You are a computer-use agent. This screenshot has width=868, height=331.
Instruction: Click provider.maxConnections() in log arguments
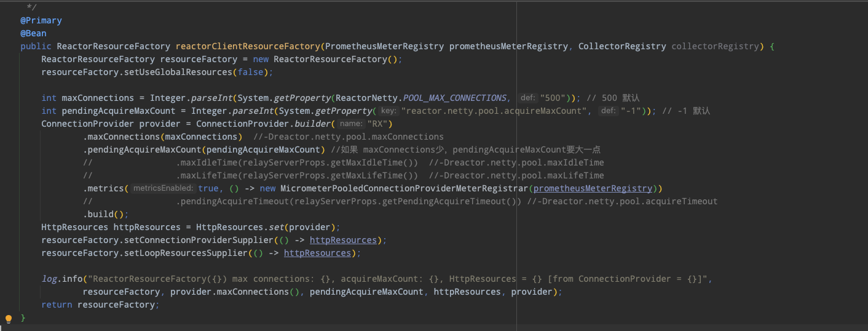(235, 292)
